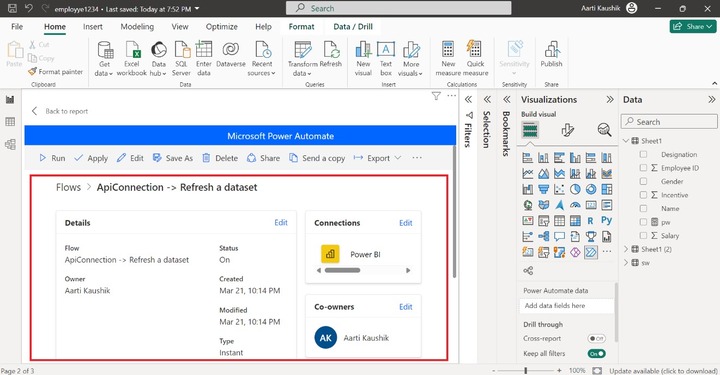Connect to SQL Server
Screen dimensions: 720x375
[x=181, y=59]
